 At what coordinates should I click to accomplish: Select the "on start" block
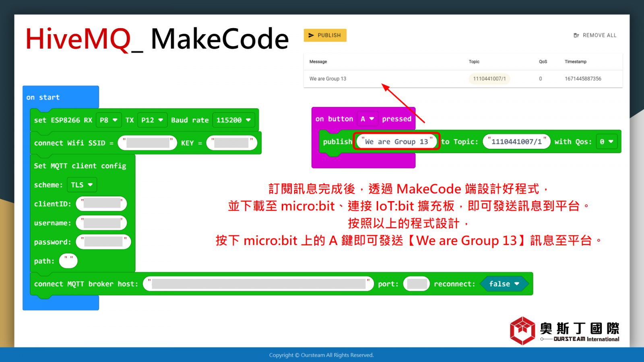[43, 97]
